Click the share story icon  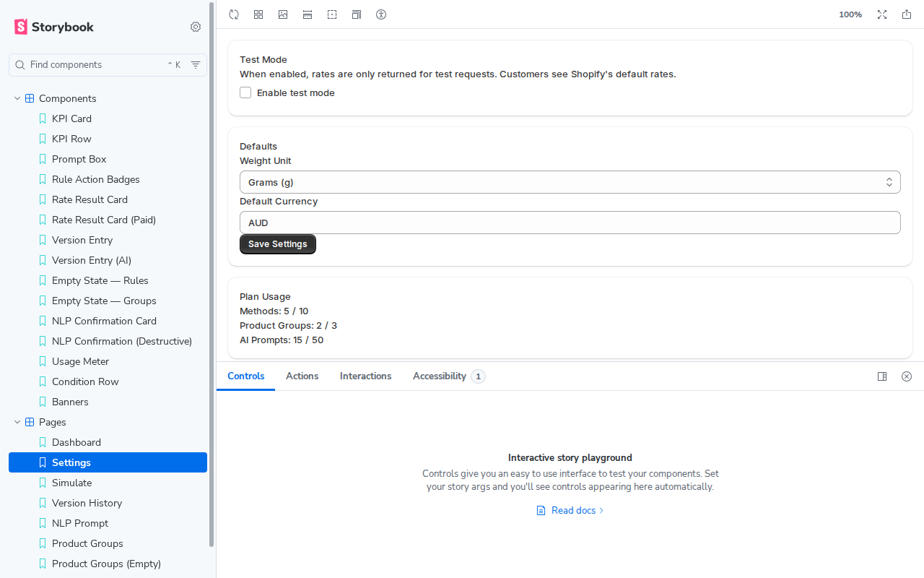(x=907, y=14)
